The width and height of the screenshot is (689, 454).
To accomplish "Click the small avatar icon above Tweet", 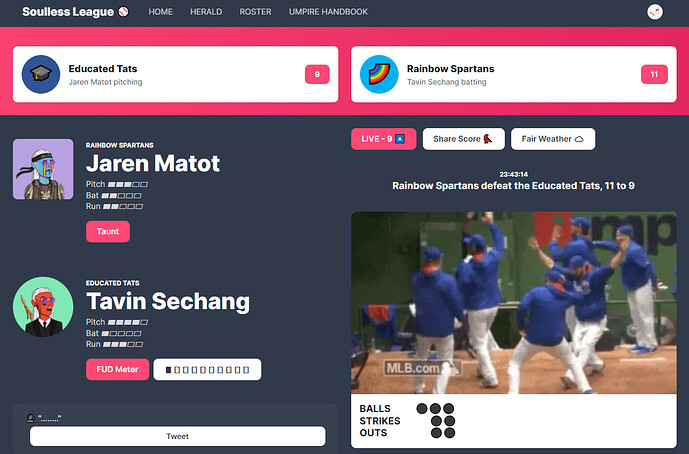I will (x=30, y=418).
